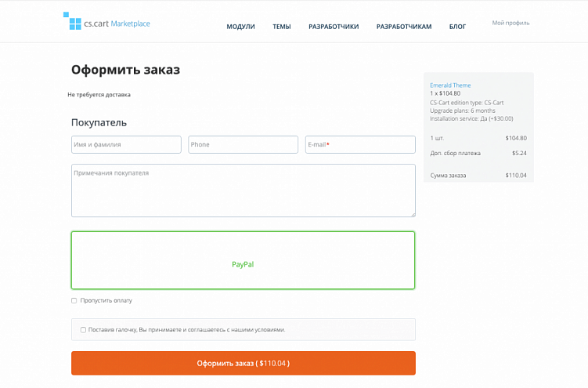The image size is (588, 388).
Task: Click the CS-Cart edition type line
Action: pos(467,103)
